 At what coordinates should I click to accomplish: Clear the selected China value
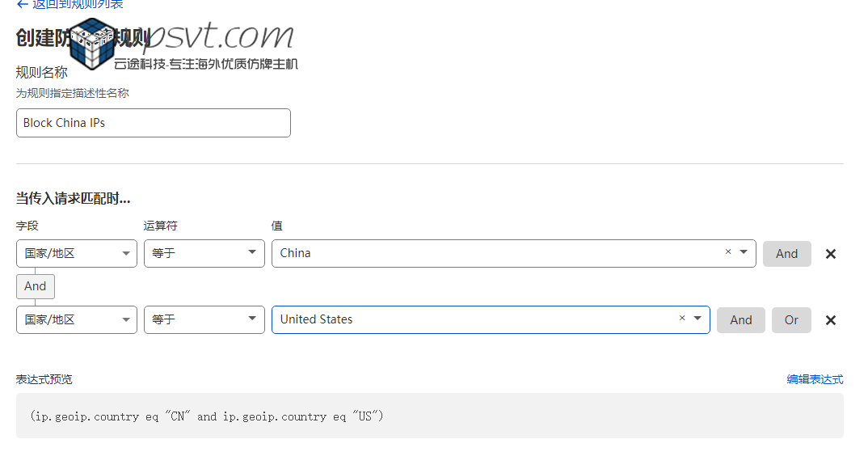tap(727, 252)
